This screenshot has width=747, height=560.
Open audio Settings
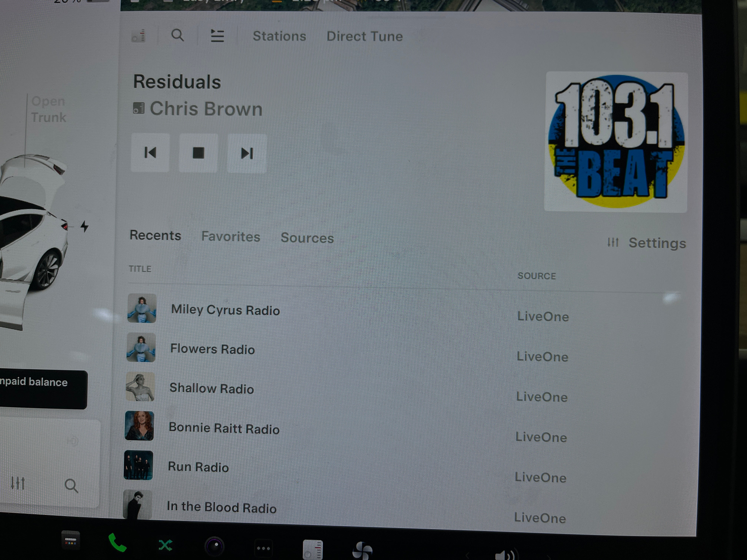pyautogui.click(x=657, y=243)
